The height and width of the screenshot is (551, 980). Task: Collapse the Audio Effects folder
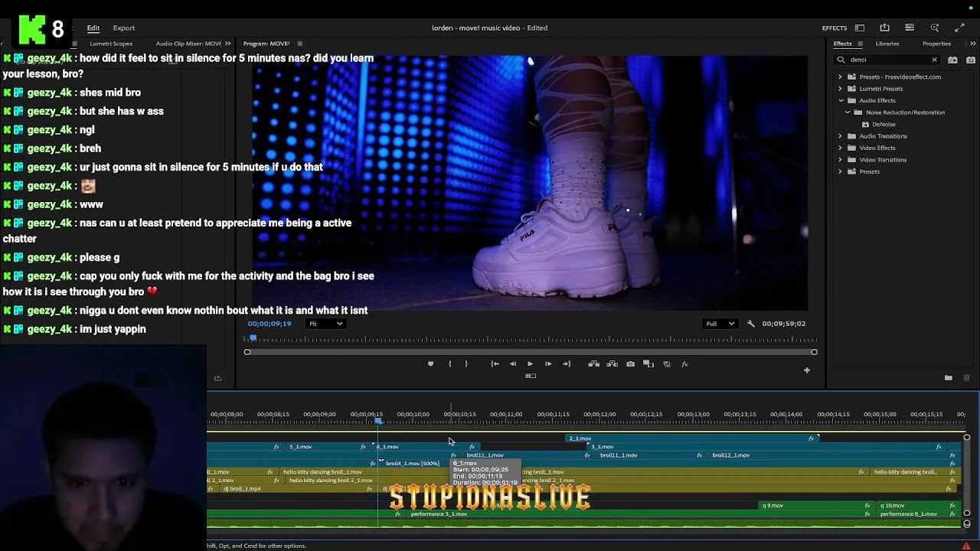(x=840, y=101)
